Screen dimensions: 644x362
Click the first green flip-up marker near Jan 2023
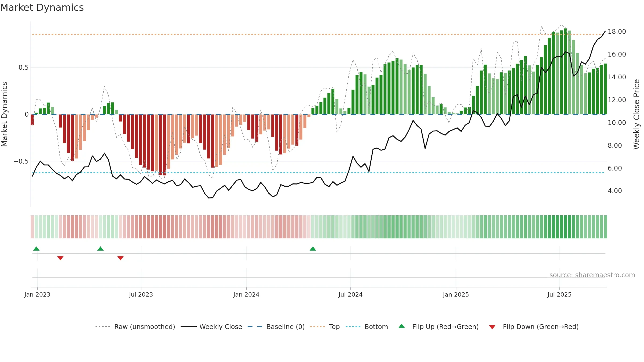[36, 249]
